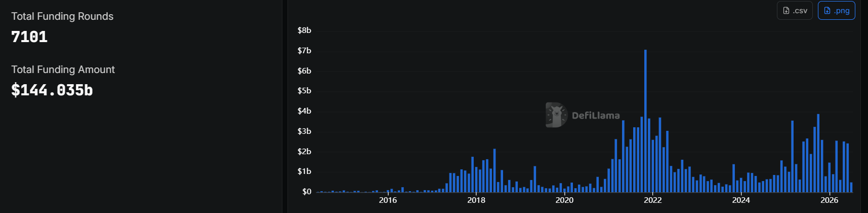The image size is (868, 213).
Task: Click the 2020 year axis label
Action: tap(564, 200)
